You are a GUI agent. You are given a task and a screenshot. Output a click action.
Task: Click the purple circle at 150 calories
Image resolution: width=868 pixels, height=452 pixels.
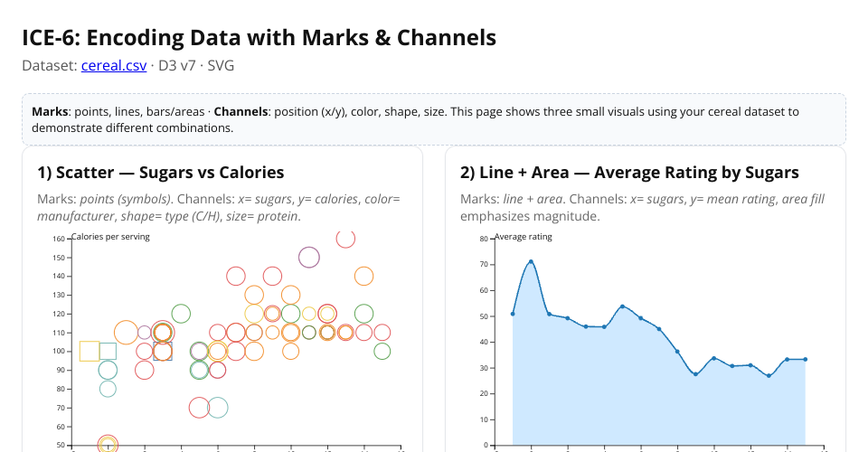point(309,257)
